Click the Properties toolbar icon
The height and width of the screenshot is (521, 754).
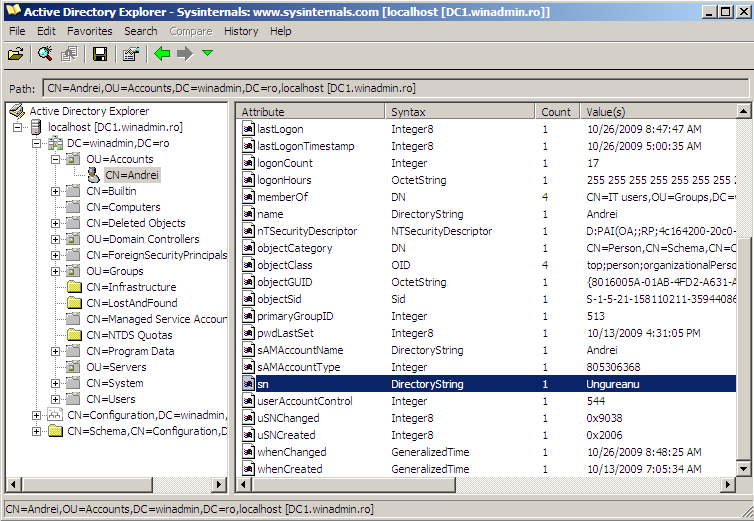(131, 54)
